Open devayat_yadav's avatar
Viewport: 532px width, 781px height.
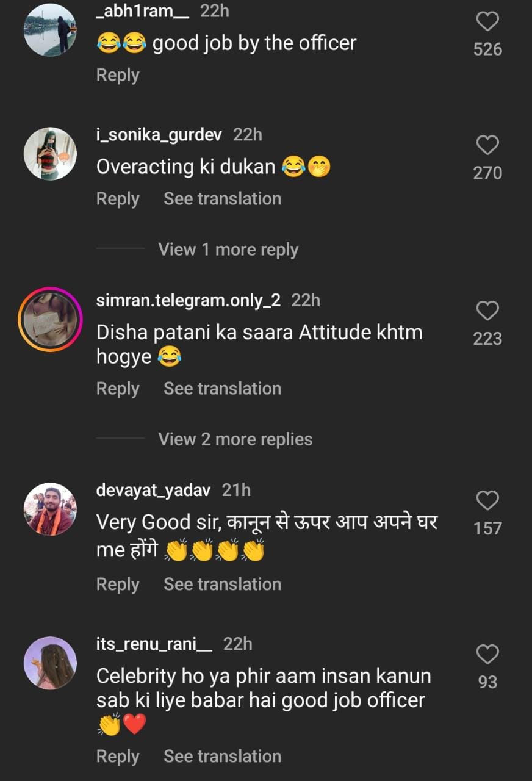pyautogui.click(x=50, y=509)
